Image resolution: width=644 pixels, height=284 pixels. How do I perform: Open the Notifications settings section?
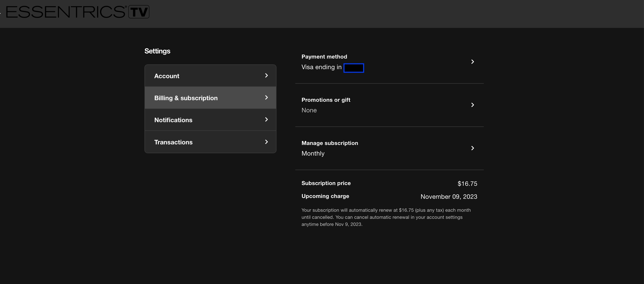[210, 120]
